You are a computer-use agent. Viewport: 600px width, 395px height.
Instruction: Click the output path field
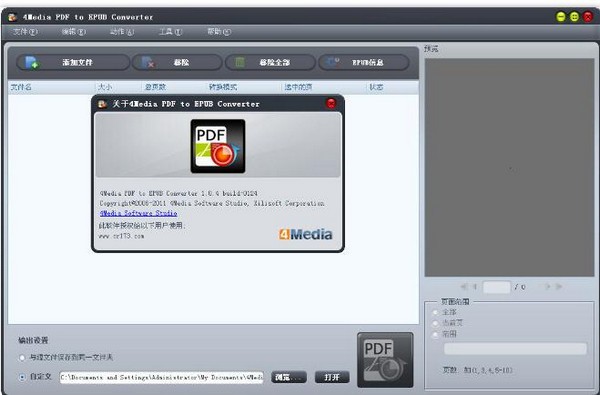(161, 377)
